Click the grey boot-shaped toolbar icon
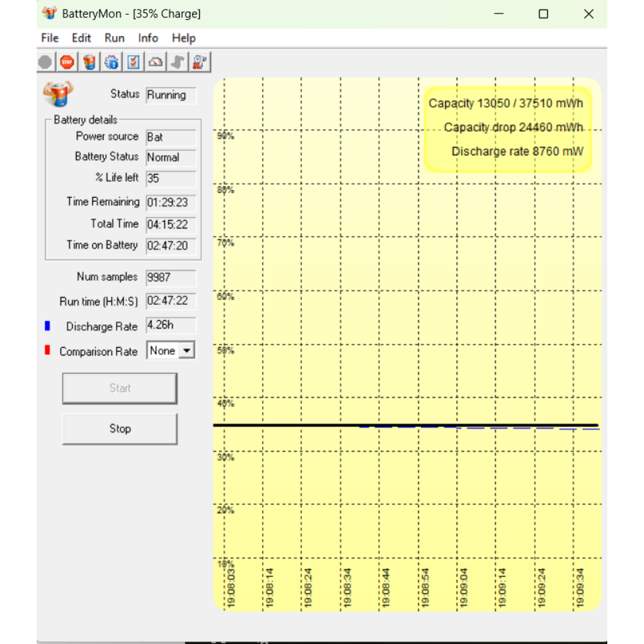 178,62
